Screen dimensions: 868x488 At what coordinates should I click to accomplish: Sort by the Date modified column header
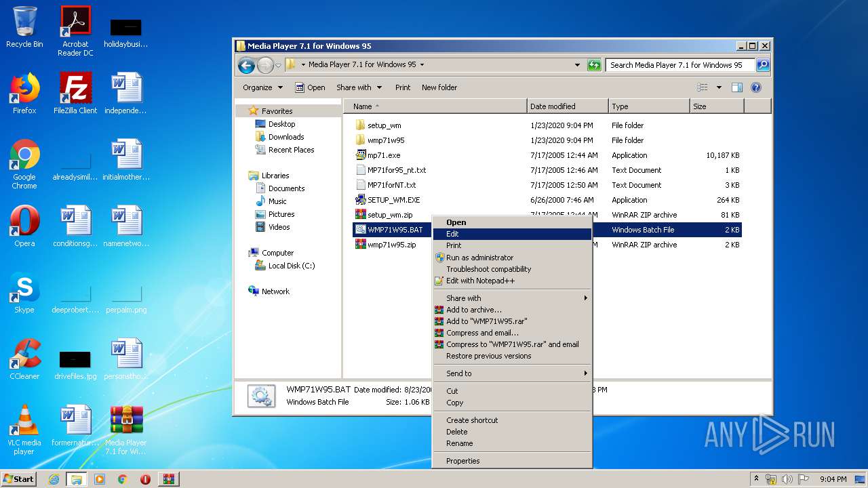coord(567,106)
